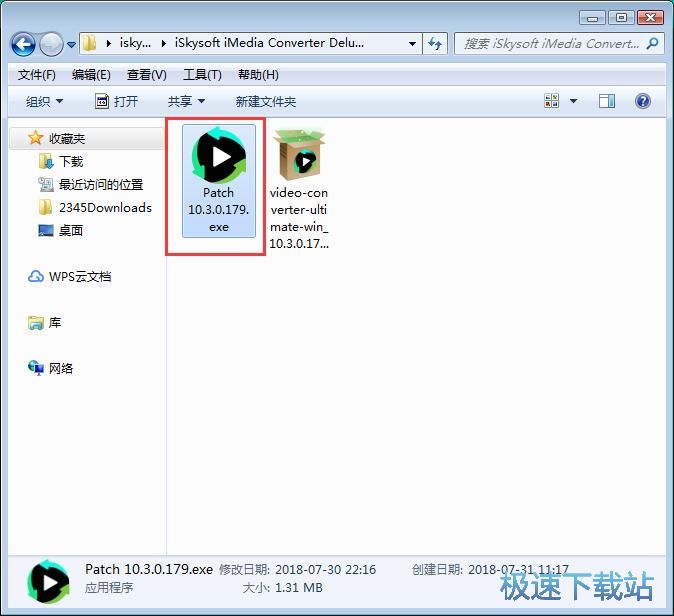Open recent pages dropdown next to forward arrow
The image size is (674, 616).
click(71, 44)
